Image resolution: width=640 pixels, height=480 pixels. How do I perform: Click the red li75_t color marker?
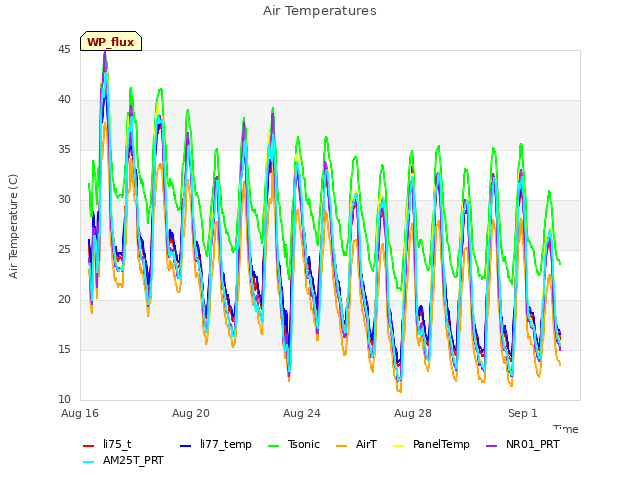(89, 446)
